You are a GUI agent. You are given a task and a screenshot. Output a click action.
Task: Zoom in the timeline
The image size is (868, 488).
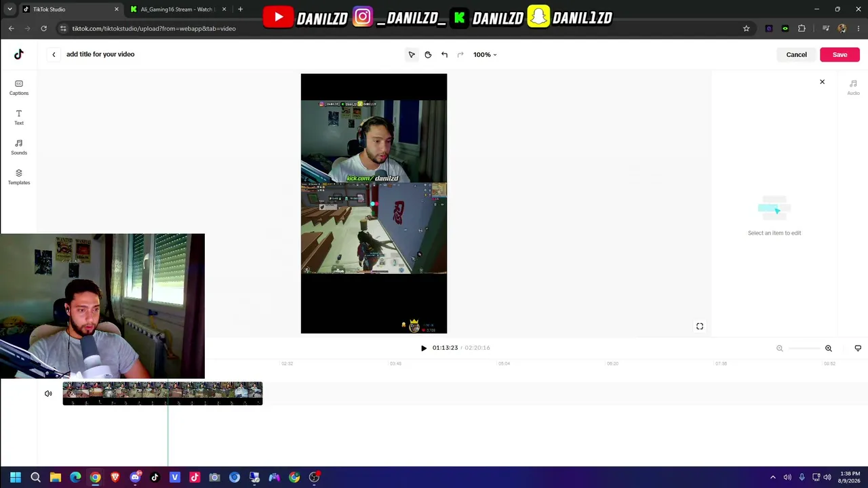[x=828, y=348]
